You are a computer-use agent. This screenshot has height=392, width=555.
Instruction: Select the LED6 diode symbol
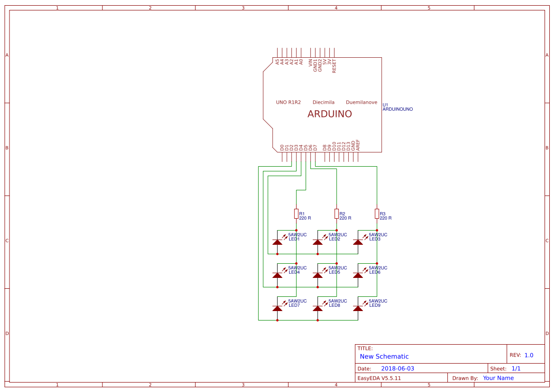[358, 275]
